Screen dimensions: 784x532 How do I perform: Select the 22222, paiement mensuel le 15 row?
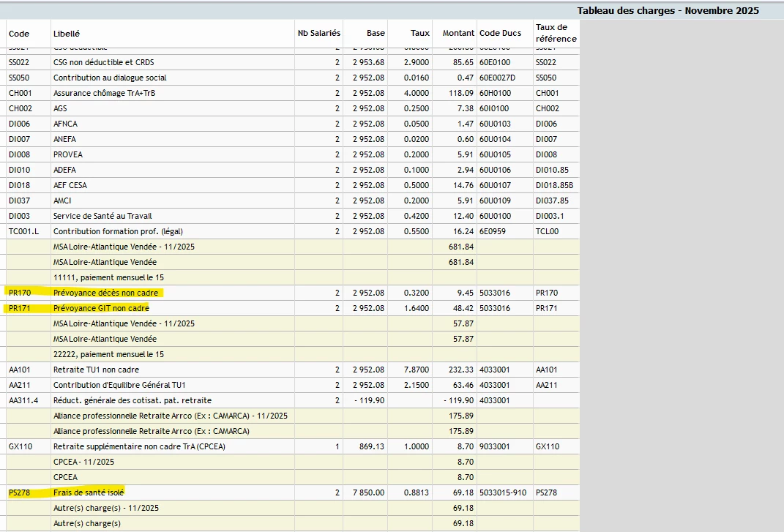pos(108,354)
